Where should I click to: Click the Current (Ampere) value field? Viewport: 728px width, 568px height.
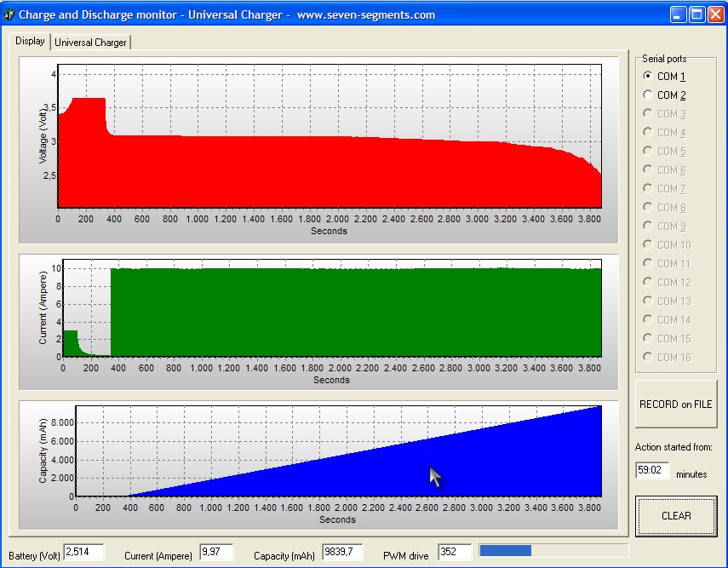[215, 552]
